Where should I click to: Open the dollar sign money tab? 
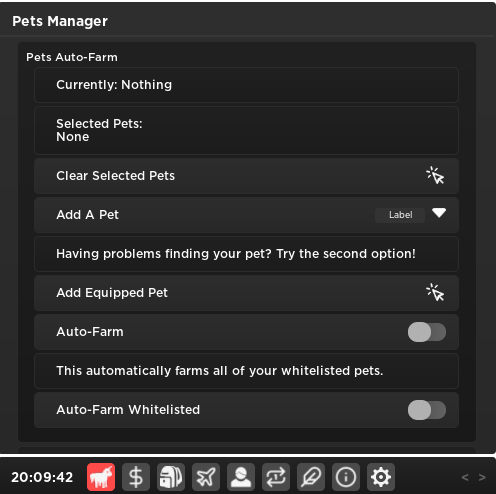136,477
